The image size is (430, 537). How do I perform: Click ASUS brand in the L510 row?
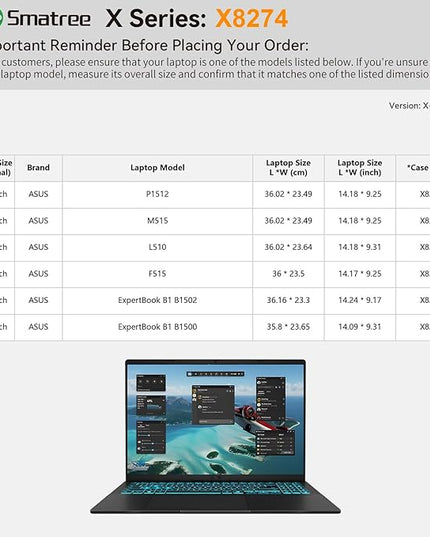click(x=38, y=247)
